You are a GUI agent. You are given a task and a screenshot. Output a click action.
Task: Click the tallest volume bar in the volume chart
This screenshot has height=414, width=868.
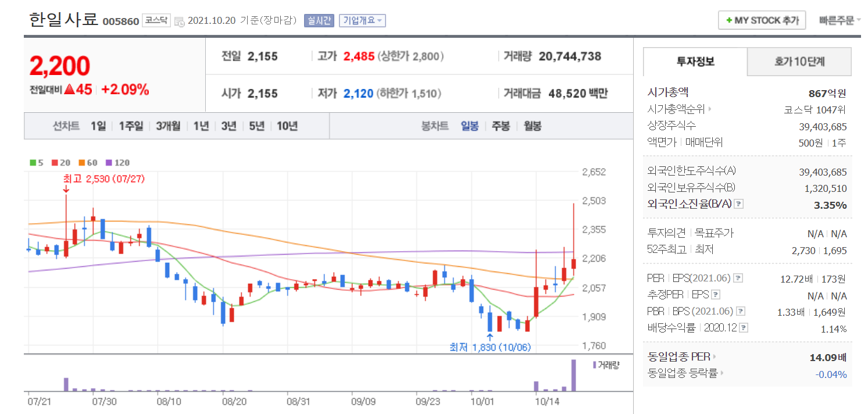pos(573,376)
